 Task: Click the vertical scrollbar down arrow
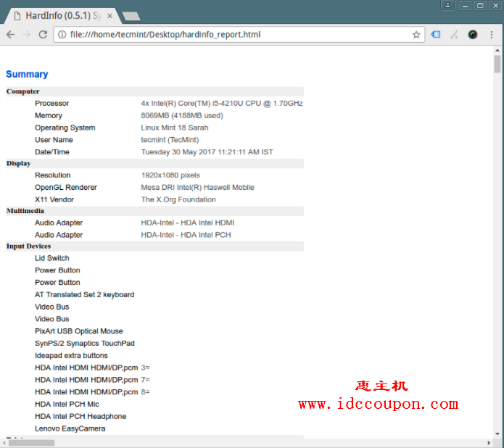[x=497, y=434]
